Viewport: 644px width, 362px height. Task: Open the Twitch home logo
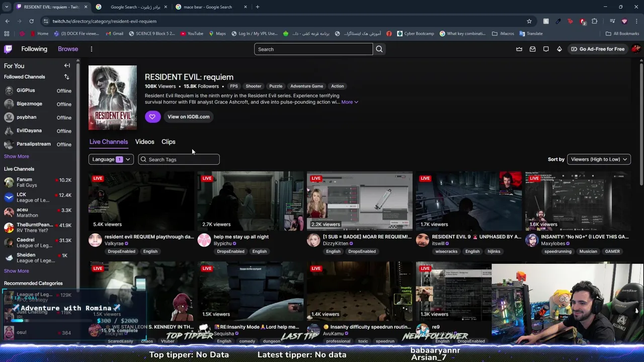(8, 49)
